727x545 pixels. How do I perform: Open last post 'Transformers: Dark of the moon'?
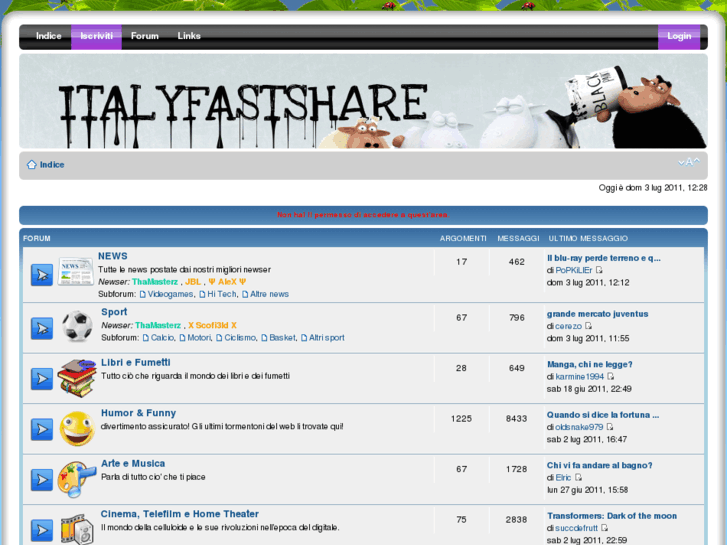click(x=612, y=516)
